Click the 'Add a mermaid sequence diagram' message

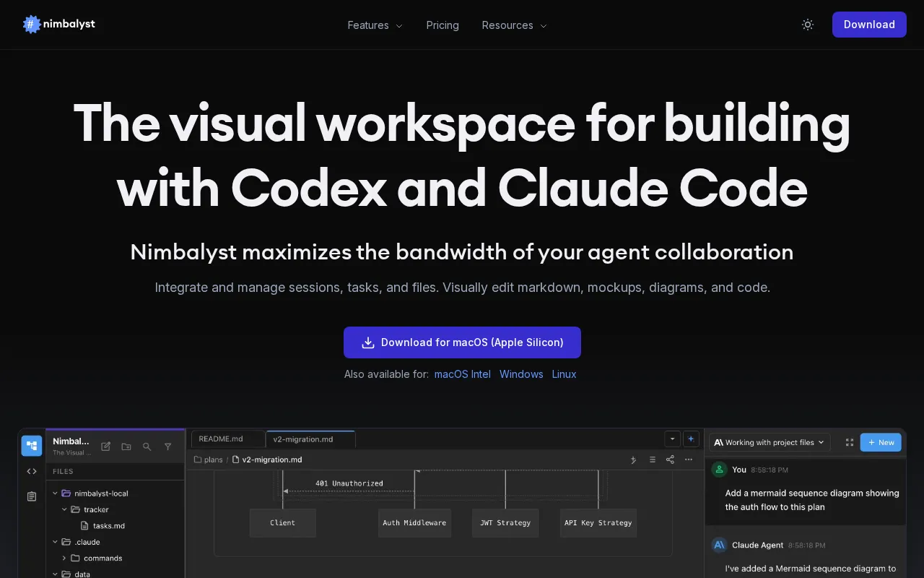812,500
